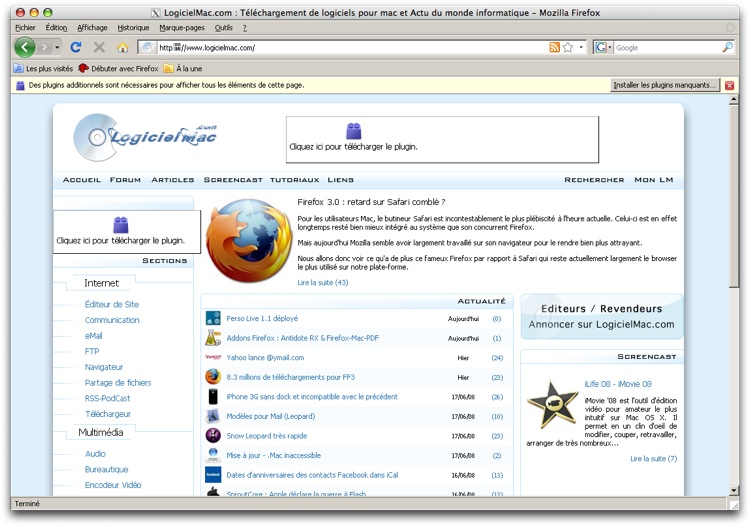Click the LogicielMac logo

[x=145, y=137]
